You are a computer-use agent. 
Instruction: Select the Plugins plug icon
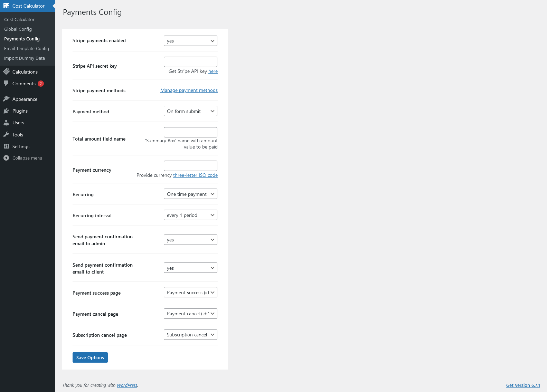click(x=6, y=111)
